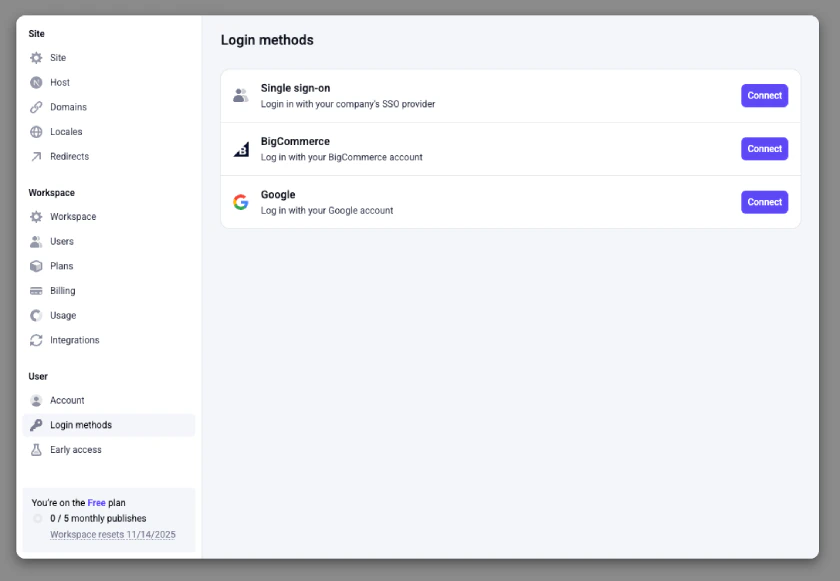This screenshot has height=581, width=840.
Task: Select the Redirects arrow icon
Action: [35, 156]
